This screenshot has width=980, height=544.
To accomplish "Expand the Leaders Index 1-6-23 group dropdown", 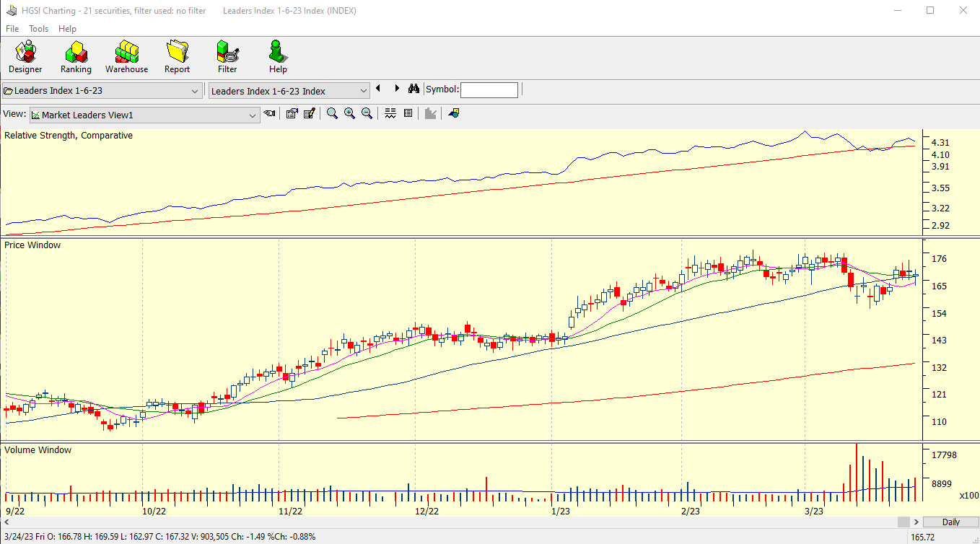I will [195, 91].
